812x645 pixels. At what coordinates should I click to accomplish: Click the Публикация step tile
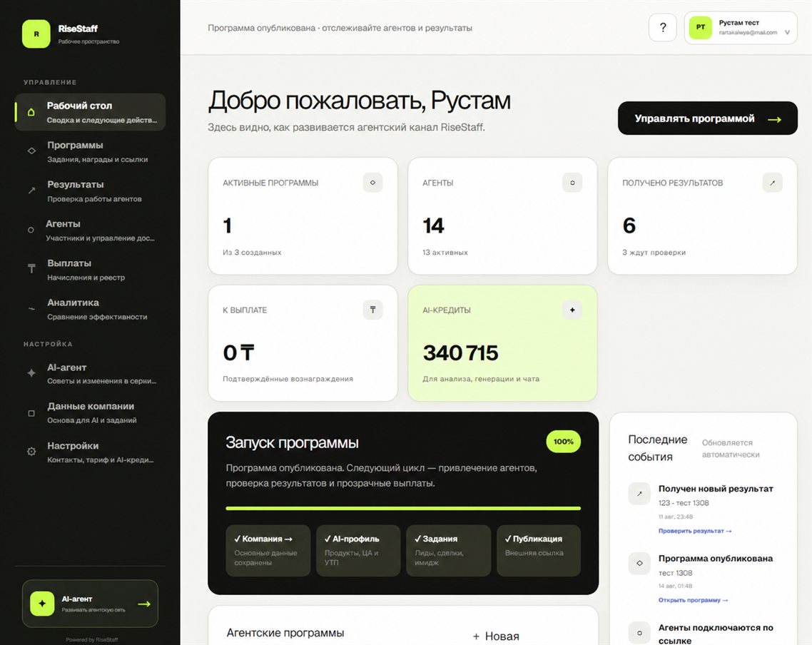click(539, 550)
